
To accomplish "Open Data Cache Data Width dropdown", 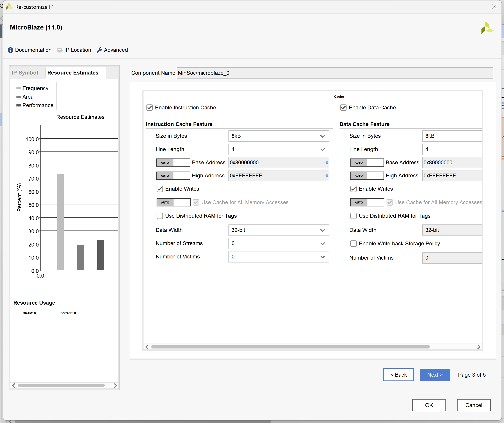I will pos(452,230).
